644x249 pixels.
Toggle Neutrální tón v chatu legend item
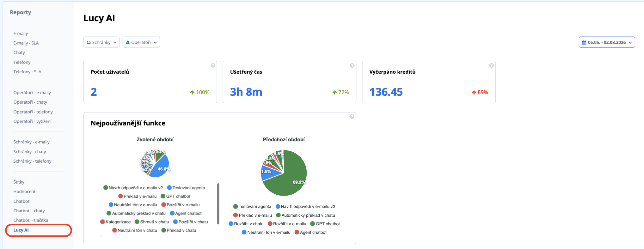click(x=135, y=230)
